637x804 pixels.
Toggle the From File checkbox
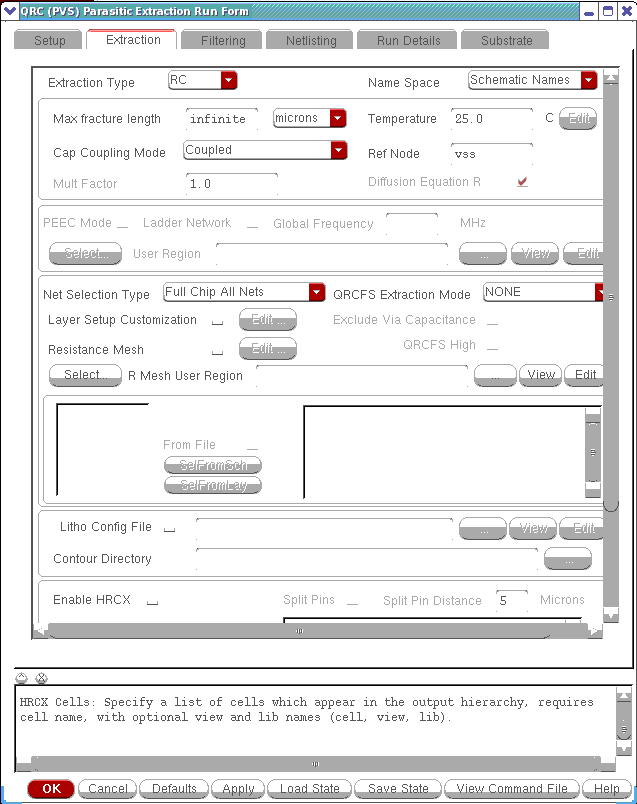pyautogui.click(x=252, y=446)
